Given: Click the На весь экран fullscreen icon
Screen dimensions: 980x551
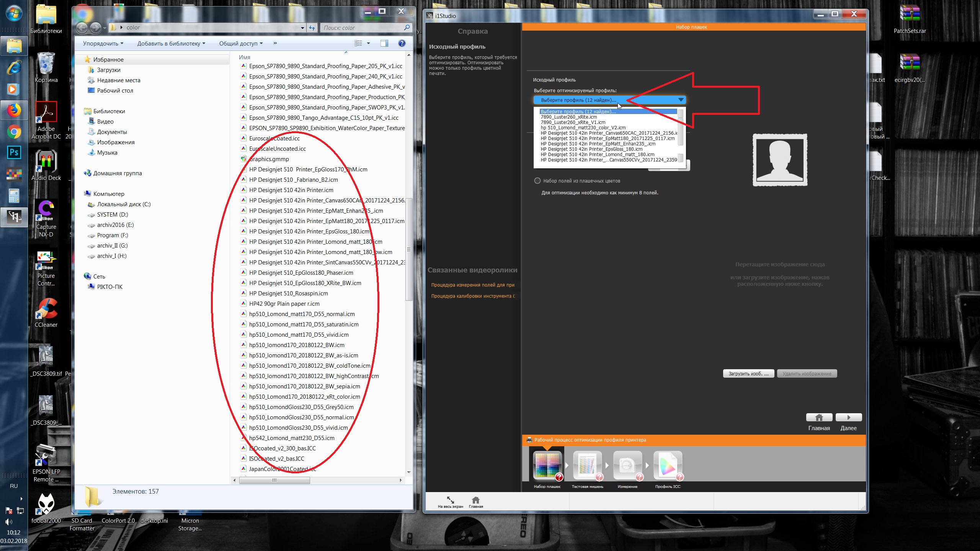Looking at the screenshot, I should click(450, 500).
